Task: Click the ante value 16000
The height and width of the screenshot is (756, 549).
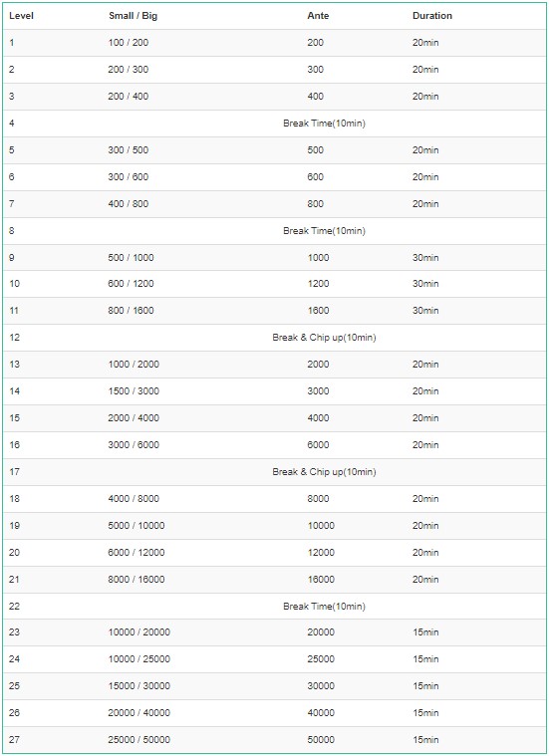Action: 321,580
